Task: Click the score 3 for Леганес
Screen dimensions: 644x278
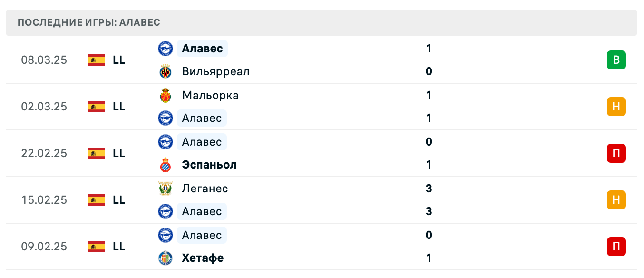Action: pyautogui.click(x=429, y=189)
